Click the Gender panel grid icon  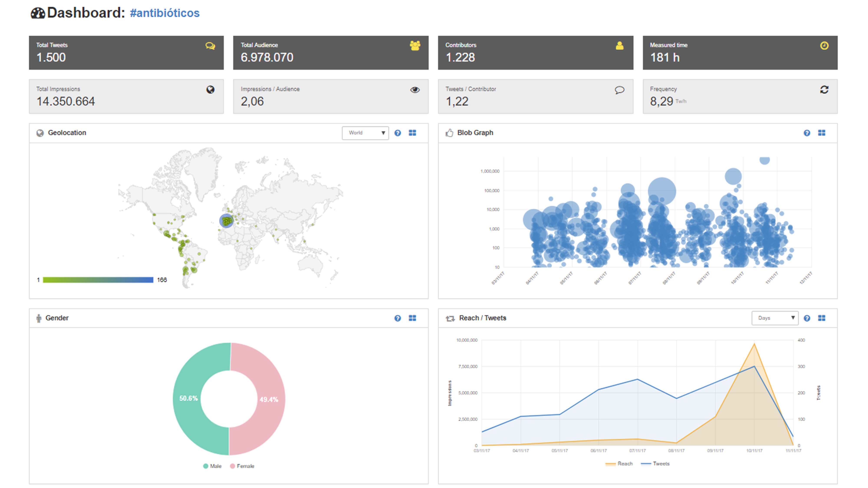tap(413, 318)
